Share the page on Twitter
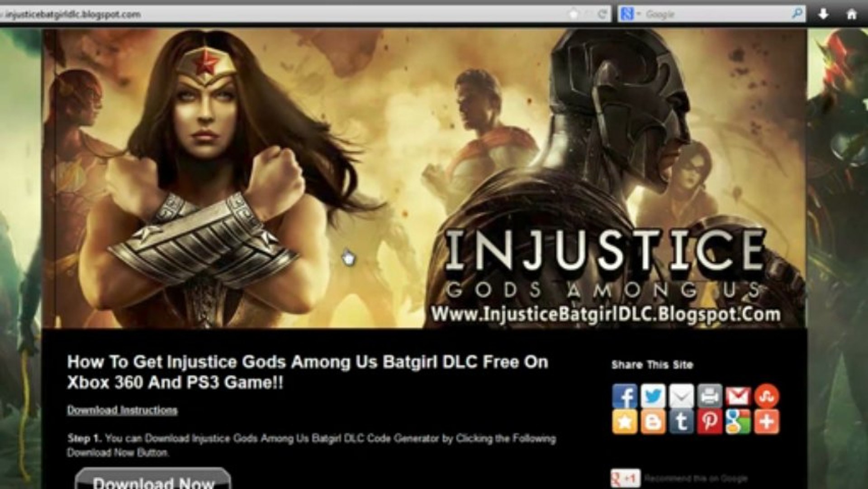 point(653,396)
